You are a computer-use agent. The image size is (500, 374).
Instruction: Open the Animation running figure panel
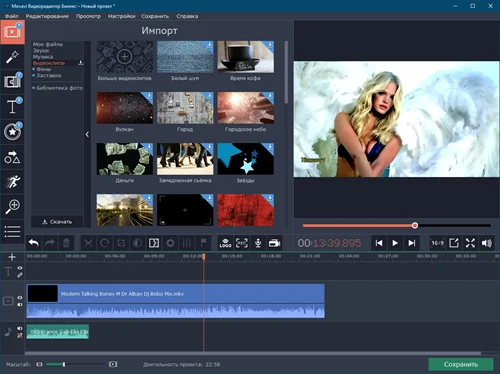[x=12, y=182]
